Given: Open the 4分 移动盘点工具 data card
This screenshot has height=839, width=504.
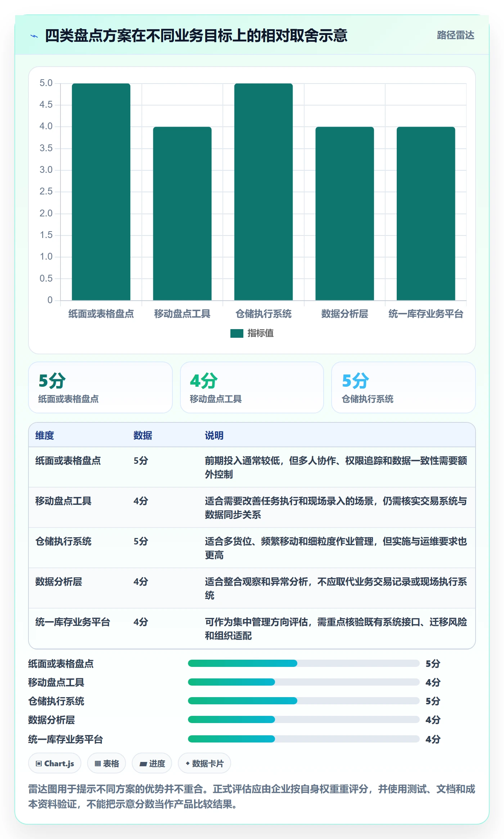Looking at the screenshot, I should click(252, 387).
